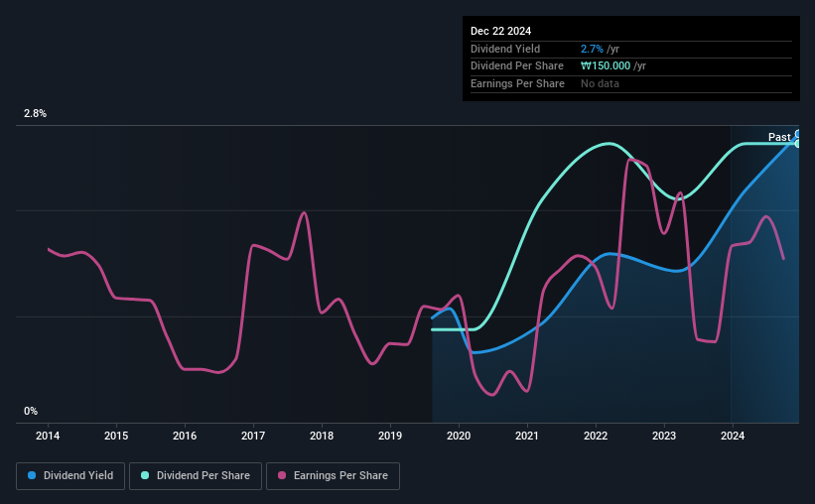Click the Past label in the shaded region
This screenshot has height=504, width=815.
(779, 137)
